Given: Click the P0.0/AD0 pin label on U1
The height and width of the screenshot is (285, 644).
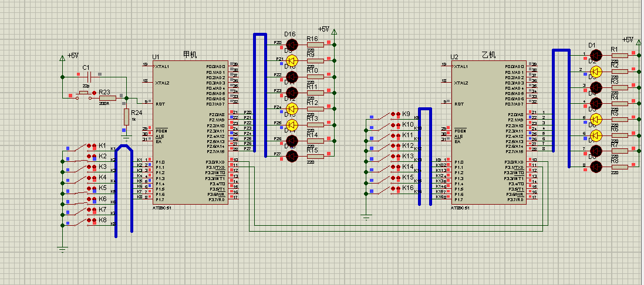Looking at the screenshot, I should (x=215, y=66).
